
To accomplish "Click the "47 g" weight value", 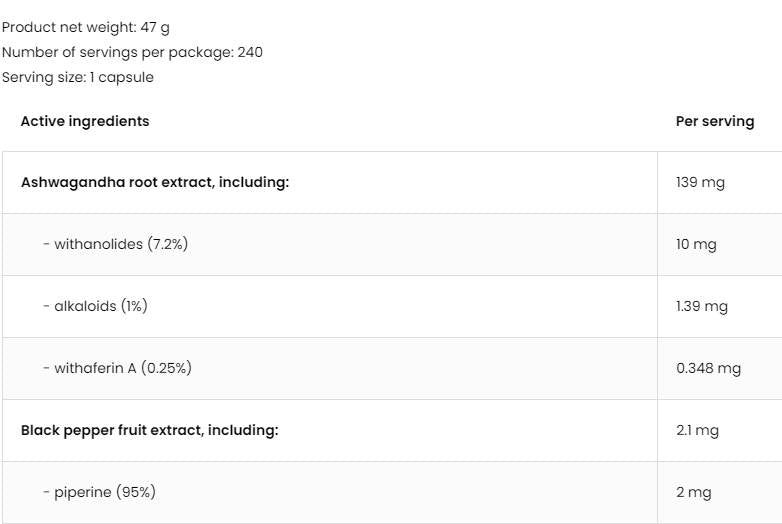I will coord(155,27).
